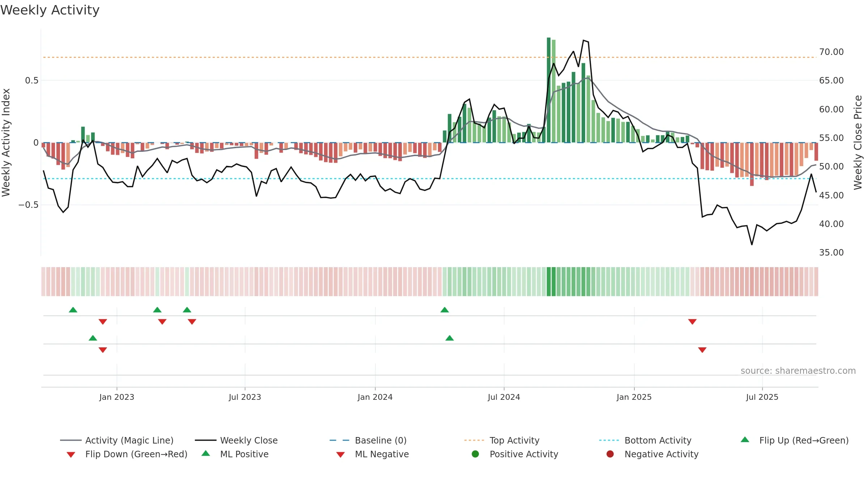
Task: Click the 'source: sharemaestro.com' text
Action: tap(798, 371)
